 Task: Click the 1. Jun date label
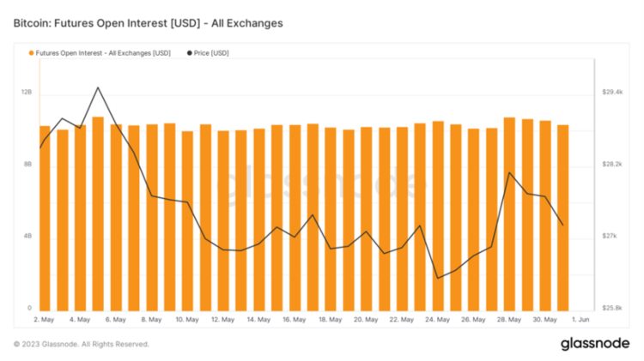[x=580, y=320]
